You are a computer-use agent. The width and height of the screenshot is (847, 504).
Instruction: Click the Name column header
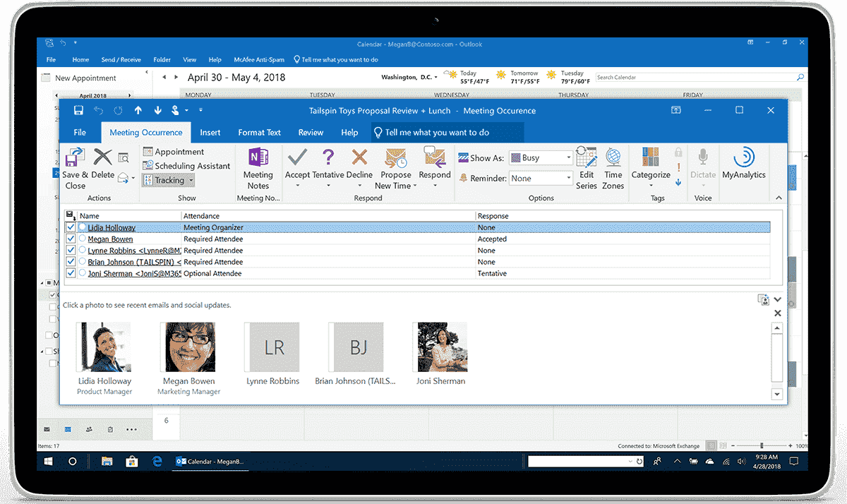129,216
